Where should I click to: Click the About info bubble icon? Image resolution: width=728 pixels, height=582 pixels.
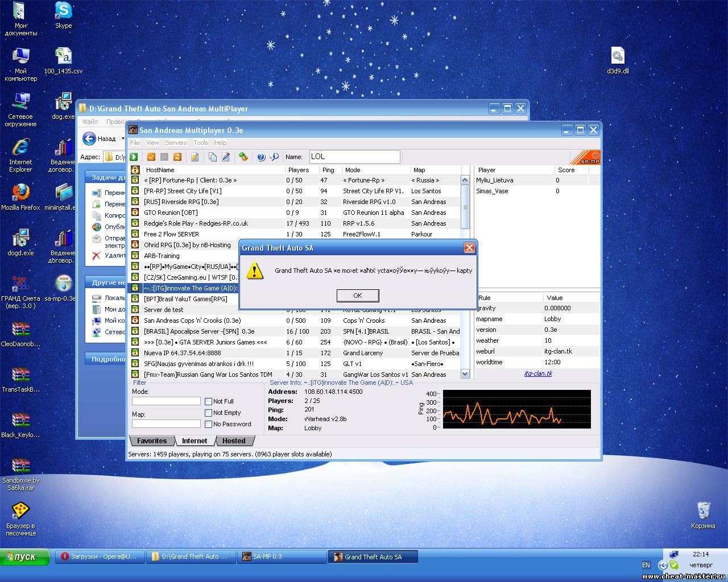pos(274,157)
